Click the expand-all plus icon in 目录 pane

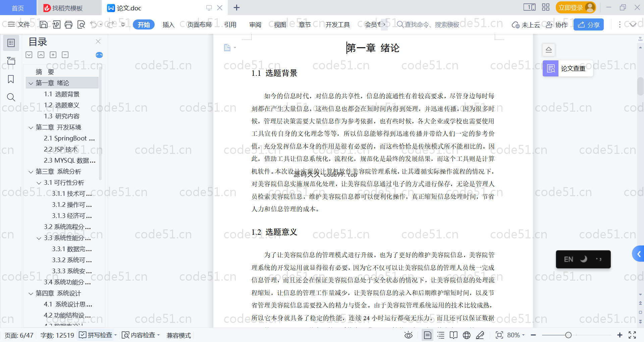53,55
